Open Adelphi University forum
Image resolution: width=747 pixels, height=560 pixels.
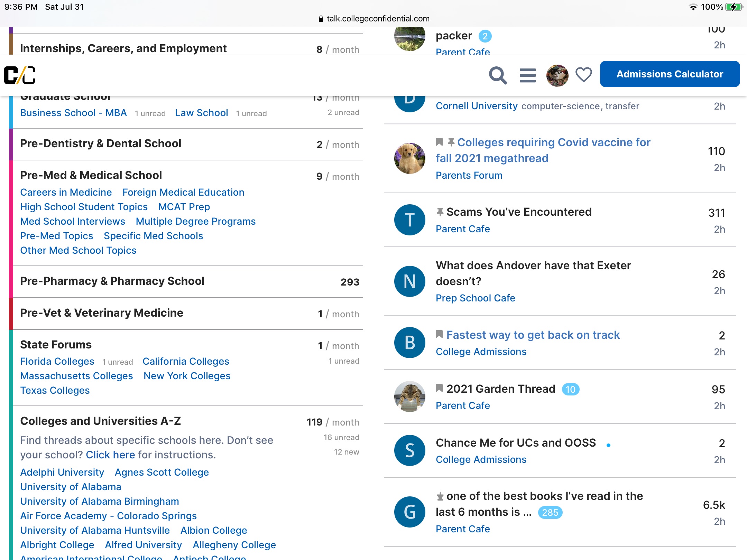pos(62,472)
